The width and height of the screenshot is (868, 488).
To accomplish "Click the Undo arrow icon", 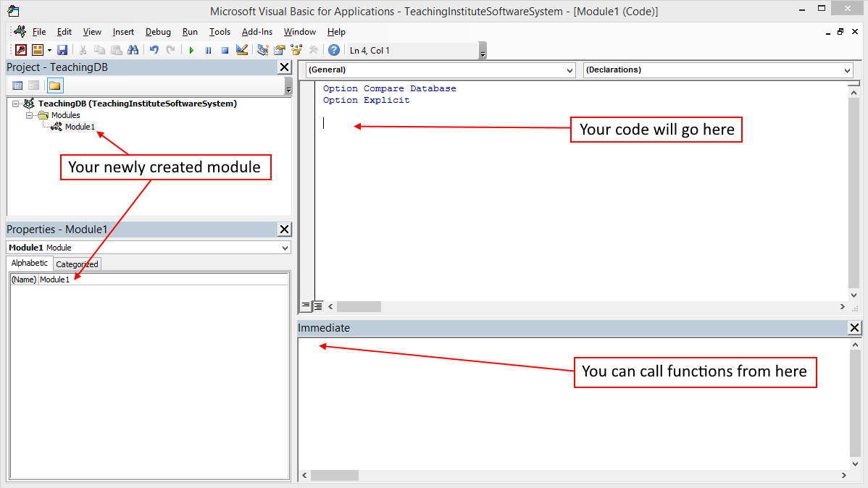I will pos(154,51).
